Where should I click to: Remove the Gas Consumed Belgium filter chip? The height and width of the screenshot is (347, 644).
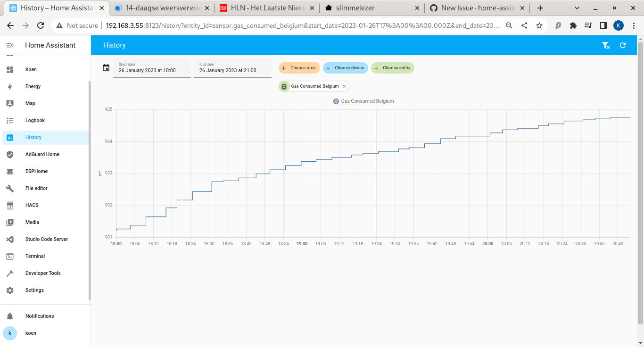tap(344, 86)
